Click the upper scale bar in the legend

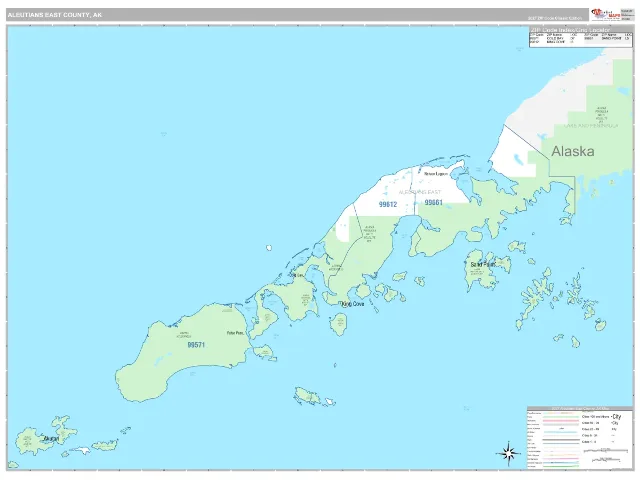[606, 451]
